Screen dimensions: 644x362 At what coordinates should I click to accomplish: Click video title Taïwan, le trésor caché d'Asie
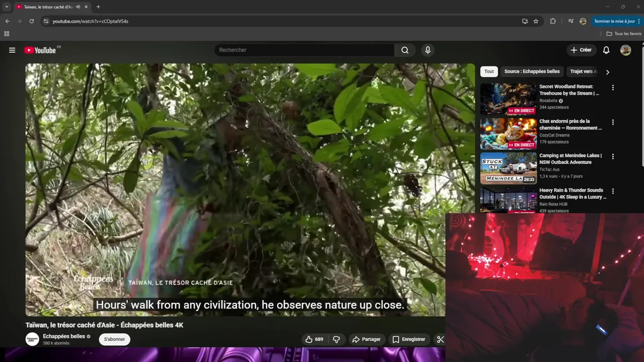point(104,325)
